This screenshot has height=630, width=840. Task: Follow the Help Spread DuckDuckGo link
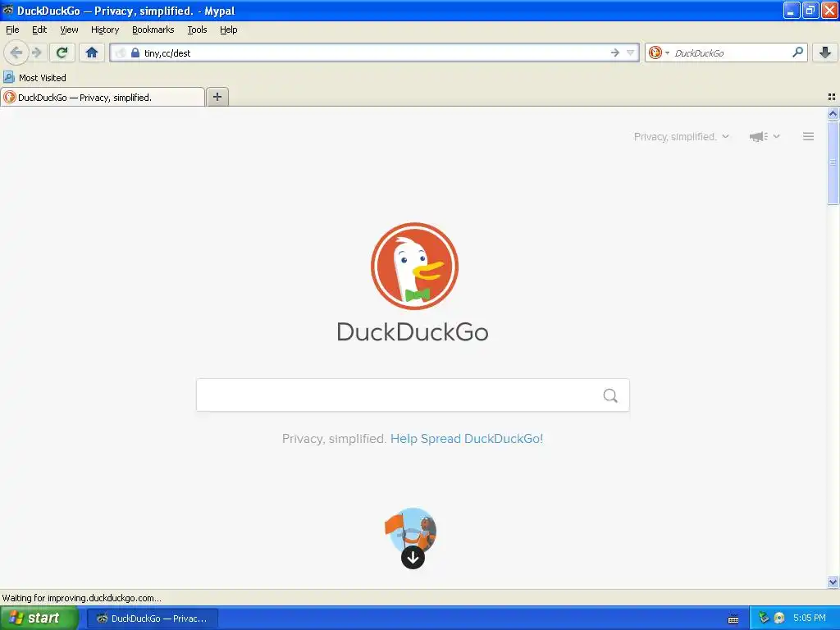pyautogui.click(x=467, y=439)
